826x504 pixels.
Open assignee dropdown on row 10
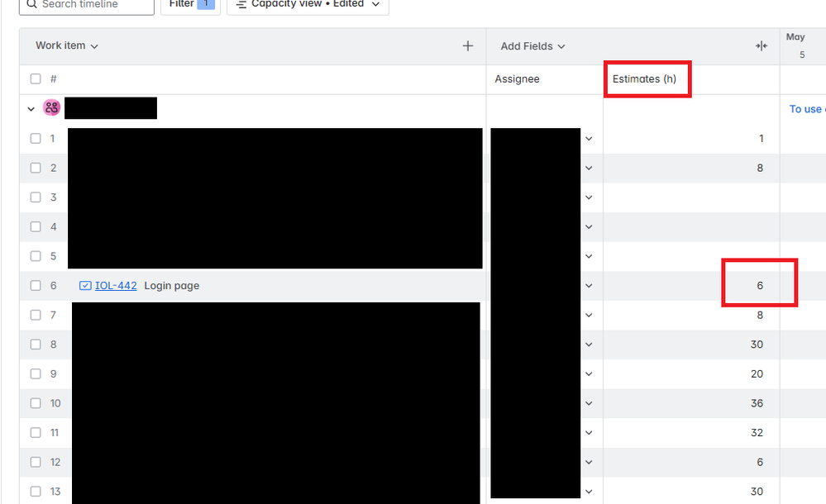589,403
